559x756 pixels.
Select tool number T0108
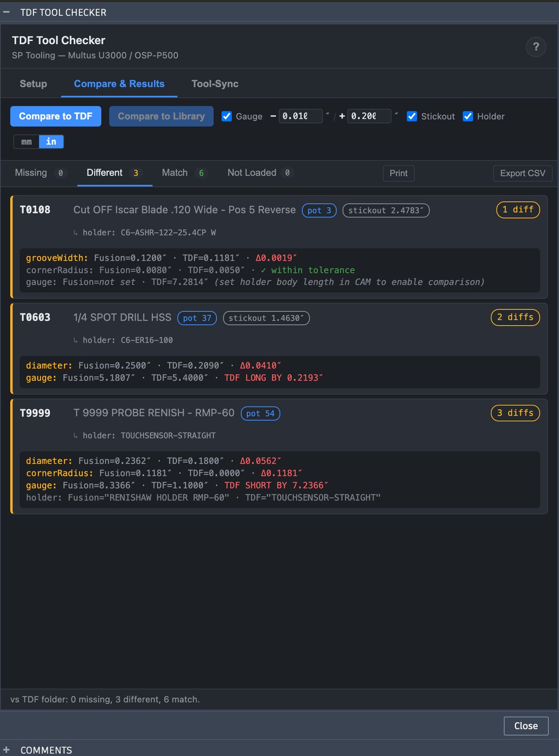[x=35, y=210]
